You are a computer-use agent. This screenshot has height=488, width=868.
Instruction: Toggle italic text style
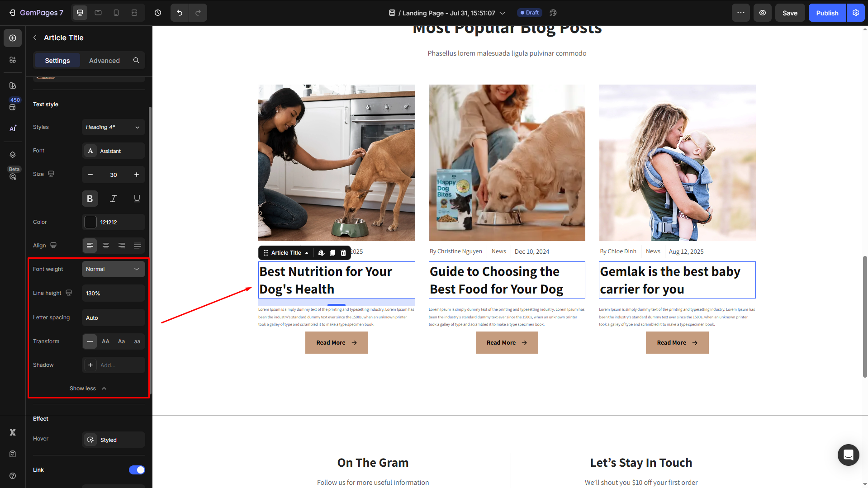(114, 199)
